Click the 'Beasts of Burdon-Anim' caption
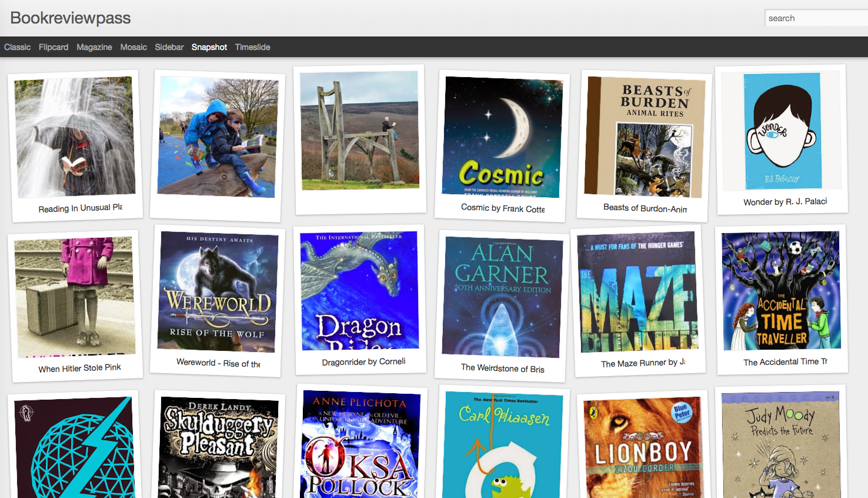868x498 pixels. click(x=645, y=208)
